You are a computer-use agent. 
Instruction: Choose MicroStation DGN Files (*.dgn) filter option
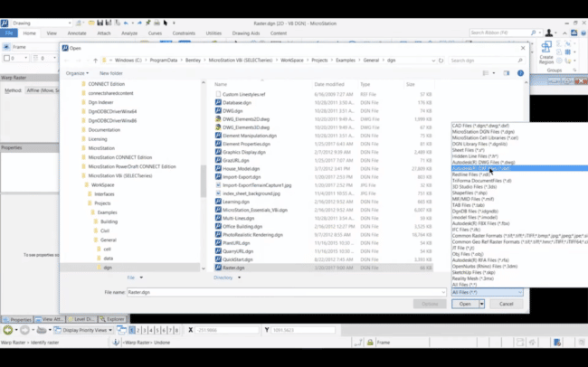(x=483, y=132)
